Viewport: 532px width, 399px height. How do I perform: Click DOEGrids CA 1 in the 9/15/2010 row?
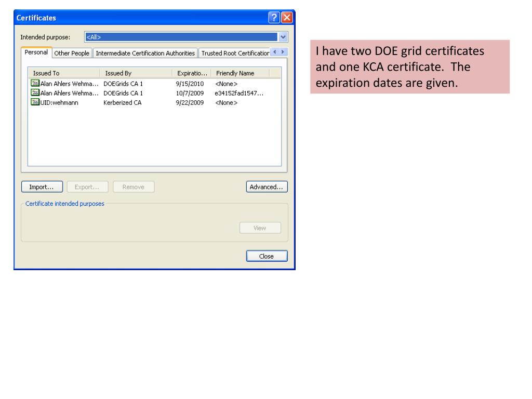click(123, 84)
